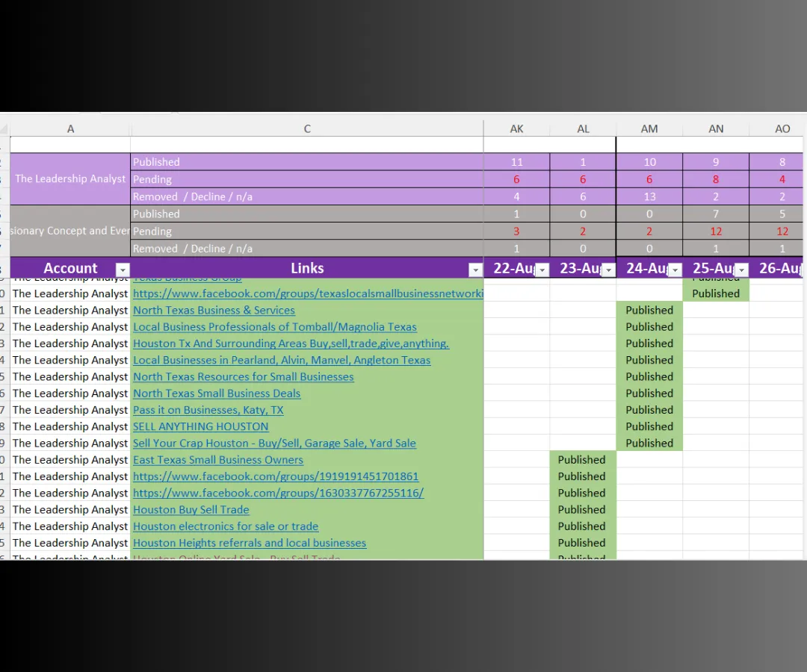Select Published cell in Houston Buy Sell Trade row

pos(583,509)
